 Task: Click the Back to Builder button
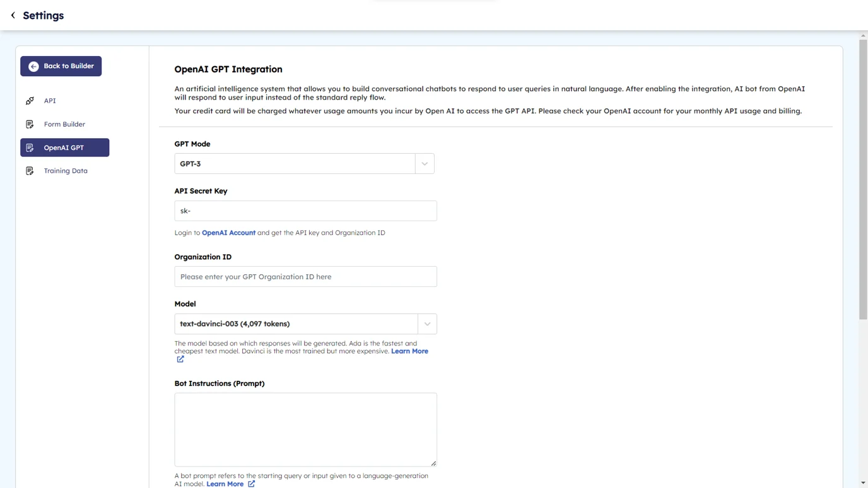click(61, 66)
